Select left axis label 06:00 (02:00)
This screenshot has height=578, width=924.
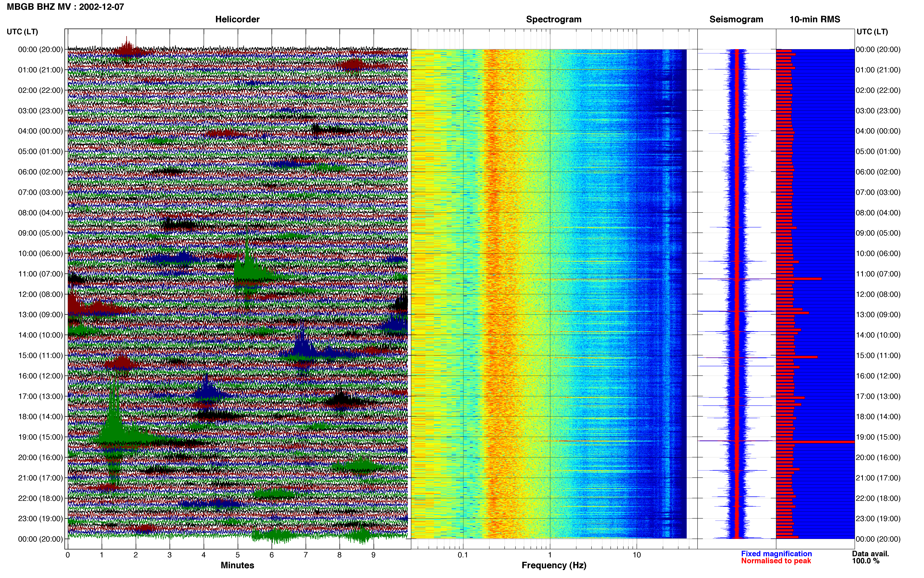(x=41, y=172)
